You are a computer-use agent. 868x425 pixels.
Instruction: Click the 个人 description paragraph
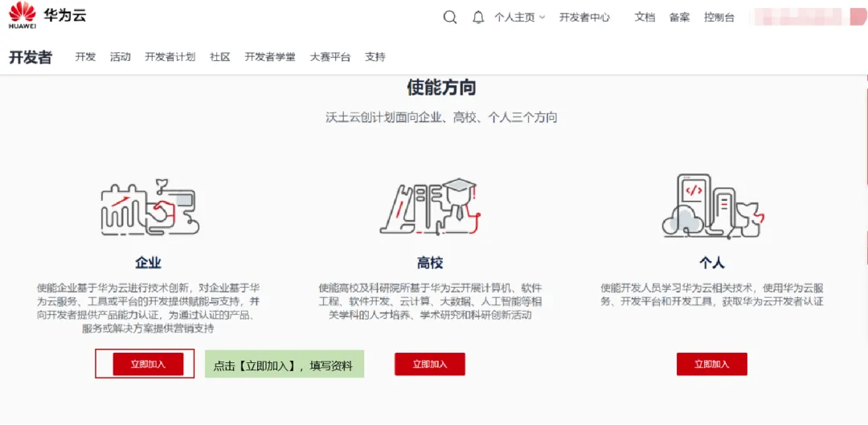coord(712,295)
